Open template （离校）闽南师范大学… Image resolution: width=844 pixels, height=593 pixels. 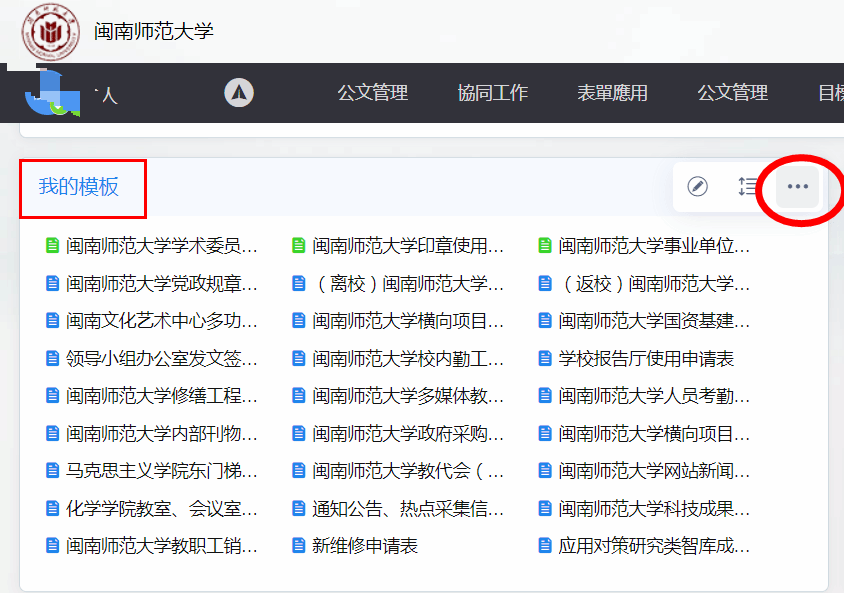tap(408, 284)
